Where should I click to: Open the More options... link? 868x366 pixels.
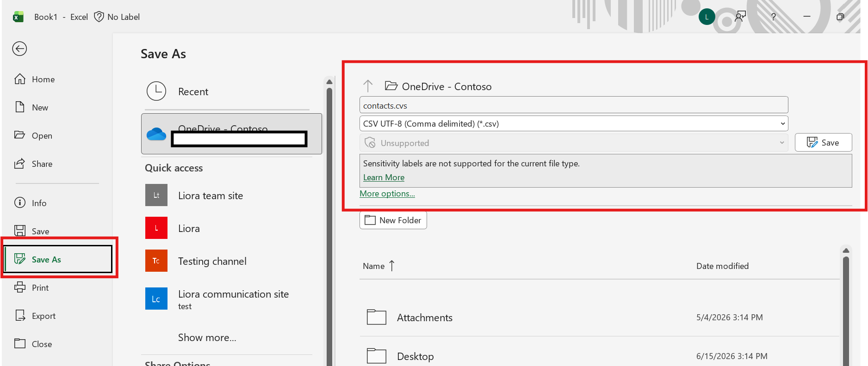387,194
